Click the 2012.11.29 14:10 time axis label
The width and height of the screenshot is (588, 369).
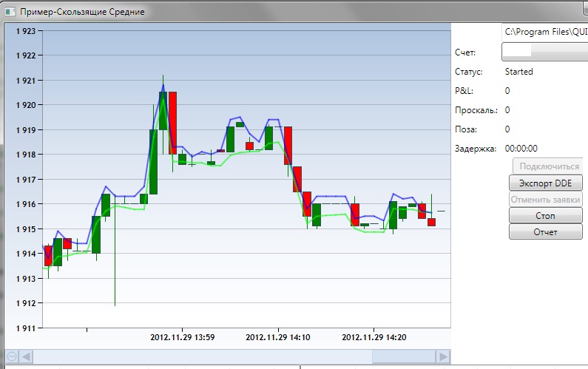pos(278,337)
